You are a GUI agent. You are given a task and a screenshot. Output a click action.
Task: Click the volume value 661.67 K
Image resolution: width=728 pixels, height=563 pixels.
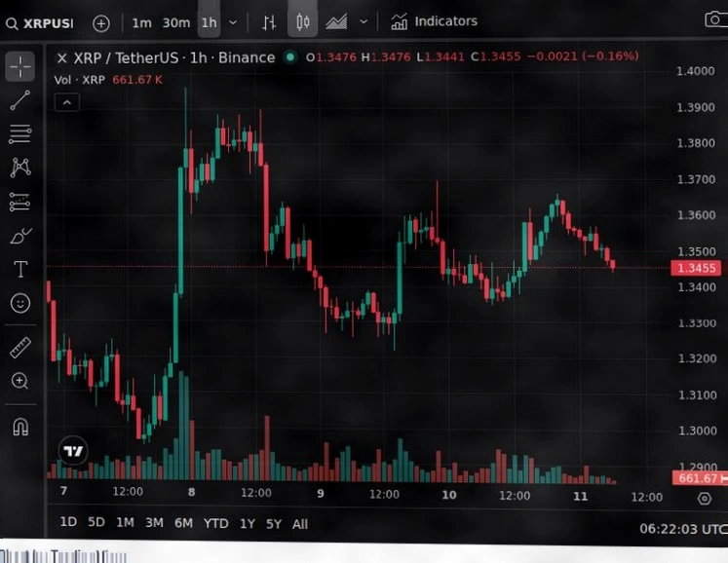[137, 80]
